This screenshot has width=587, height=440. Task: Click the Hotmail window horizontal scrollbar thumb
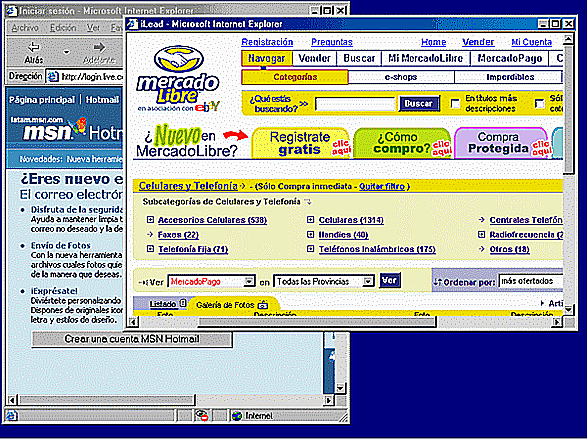pyautogui.click(x=107, y=400)
